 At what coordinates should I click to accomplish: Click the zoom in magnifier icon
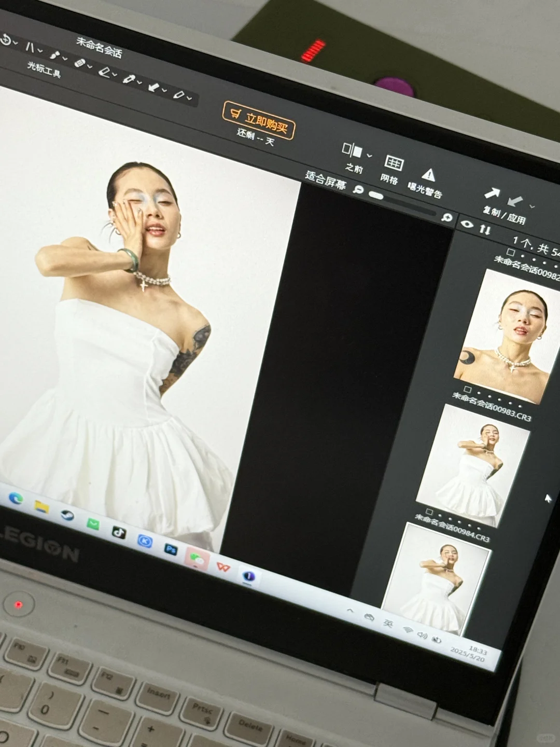(446, 217)
